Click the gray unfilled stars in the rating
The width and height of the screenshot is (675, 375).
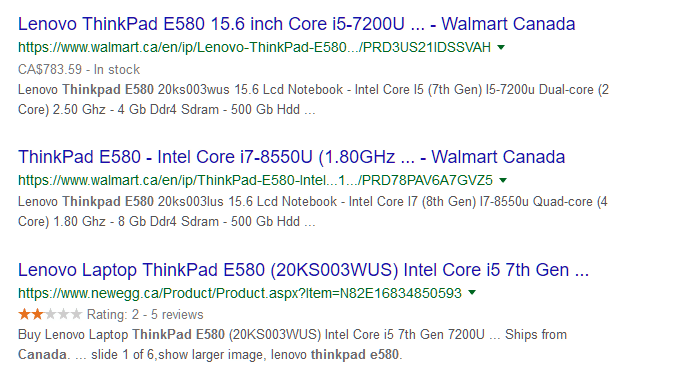pyautogui.click(x=63, y=314)
